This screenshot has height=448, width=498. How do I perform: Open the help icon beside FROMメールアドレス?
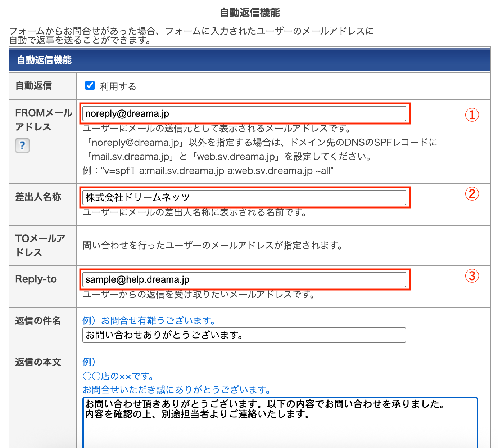coord(22,145)
